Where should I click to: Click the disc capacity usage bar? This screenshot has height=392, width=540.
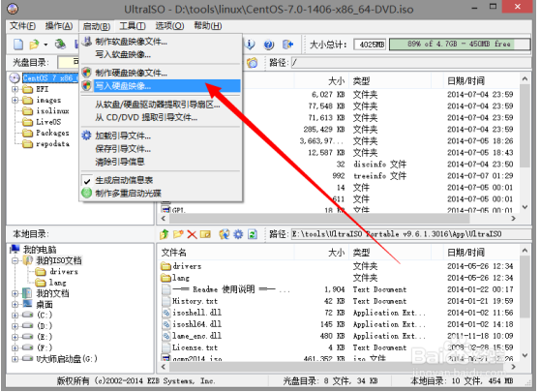point(460,45)
